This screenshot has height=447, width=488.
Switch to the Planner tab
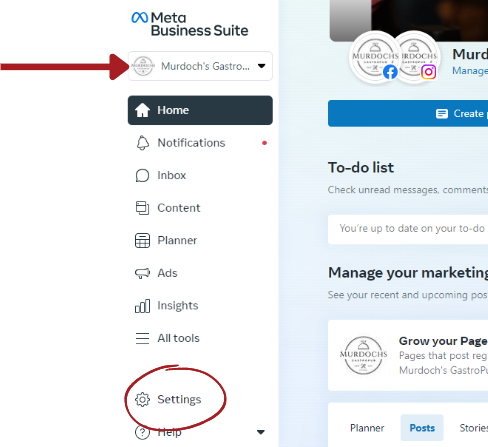[x=367, y=428]
